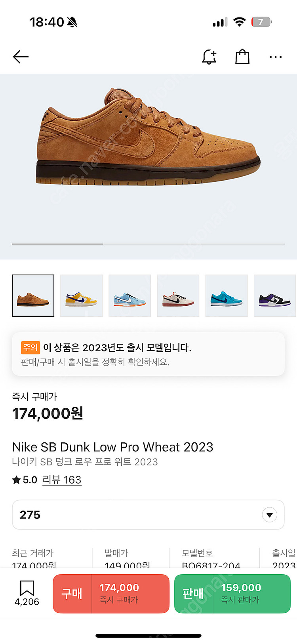This screenshot has width=297, height=644.
Task: Tap the battery indicator in status bar
Action: [x=261, y=22]
